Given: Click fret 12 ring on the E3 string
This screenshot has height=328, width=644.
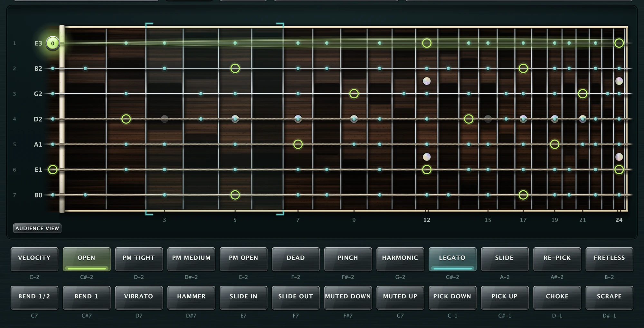Looking at the screenshot, I should click(427, 43).
